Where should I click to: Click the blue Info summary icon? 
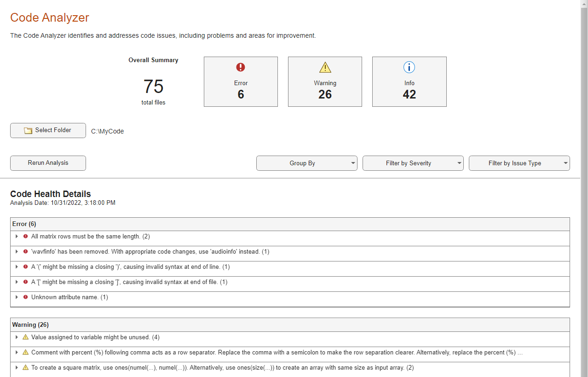pos(409,67)
